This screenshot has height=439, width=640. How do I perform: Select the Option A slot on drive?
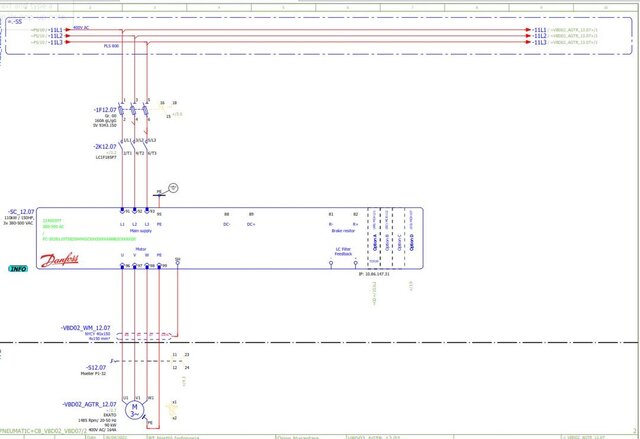375,228
